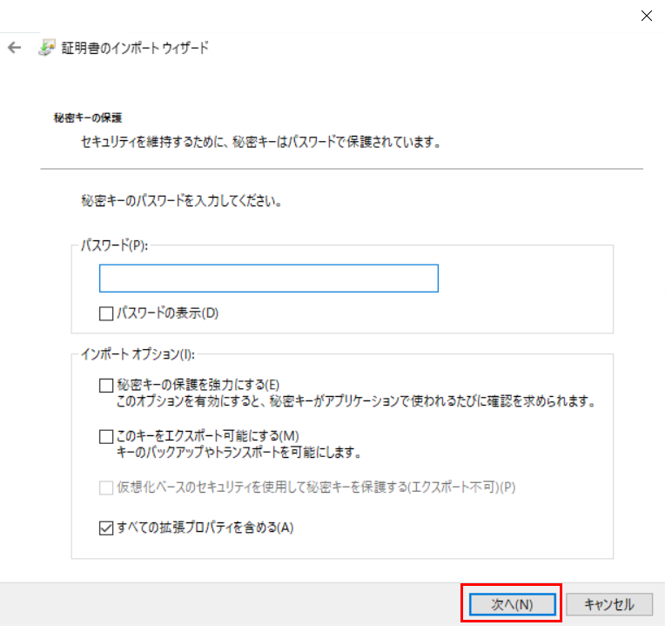Click the 秘密キーの保護 section heading
This screenshot has width=672, height=632.
pyautogui.click(x=87, y=116)
